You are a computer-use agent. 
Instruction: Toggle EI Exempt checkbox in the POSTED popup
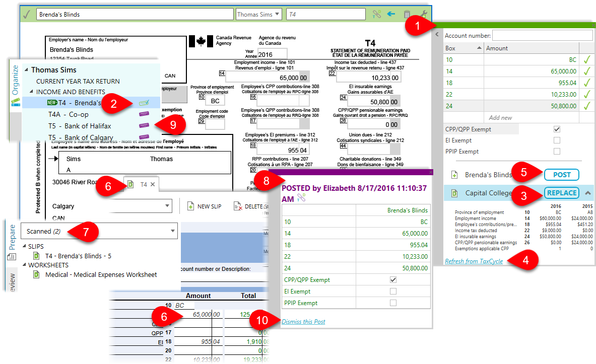click(393, 292)
